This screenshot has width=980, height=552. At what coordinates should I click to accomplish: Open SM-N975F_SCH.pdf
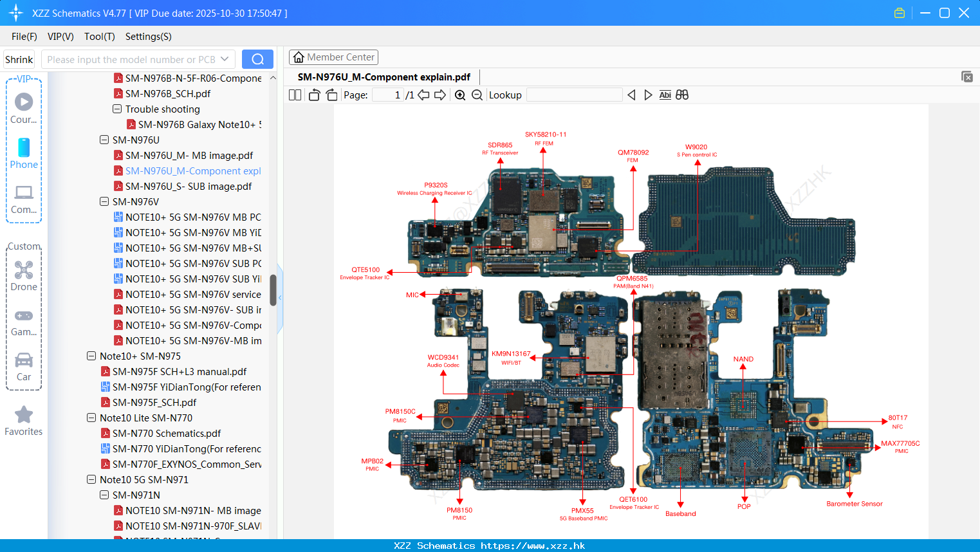pyautogui.click(x=154, y=403)
